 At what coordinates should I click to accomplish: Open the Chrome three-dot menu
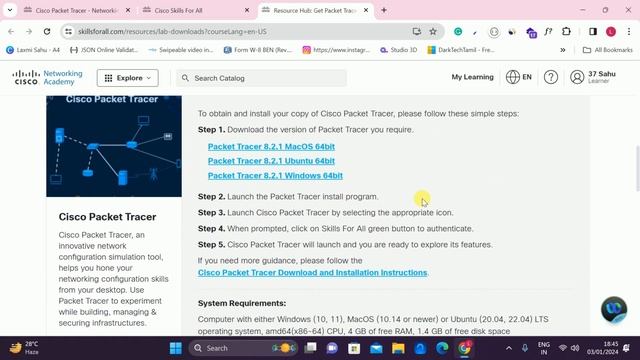coord(629,31)
